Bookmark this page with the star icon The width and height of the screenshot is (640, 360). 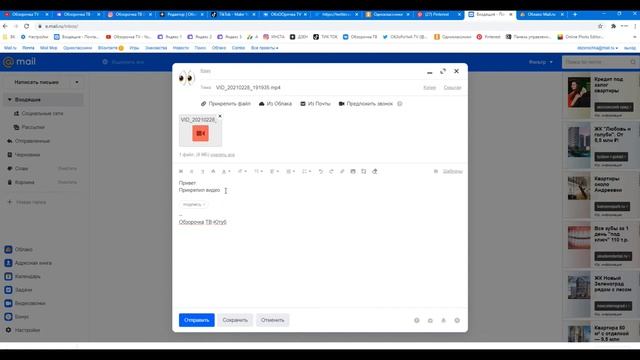pyautogui.click(x=600, y=26)
